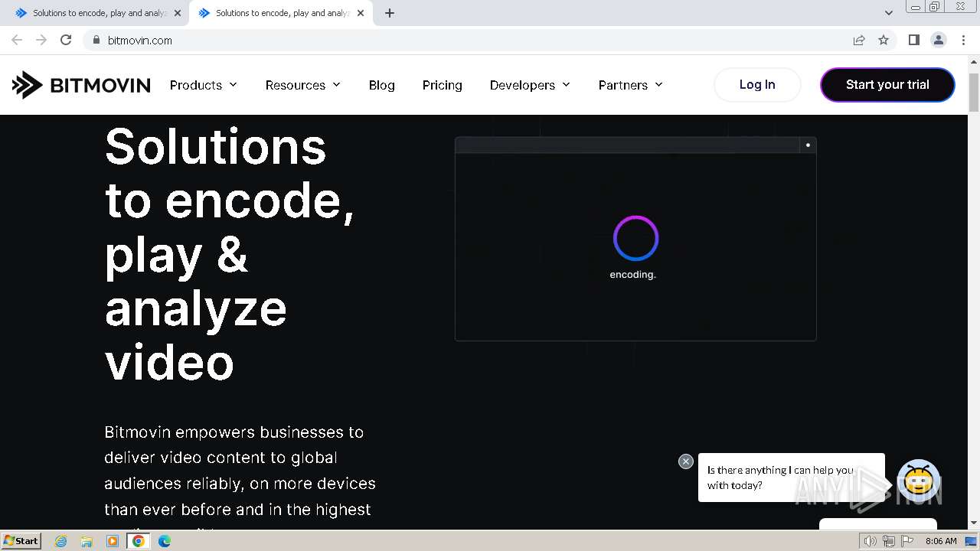Viewport: 980px width, 551px height.
Task: Open a new browser tab
Action: pyautogui.click(x=390, y=13)
